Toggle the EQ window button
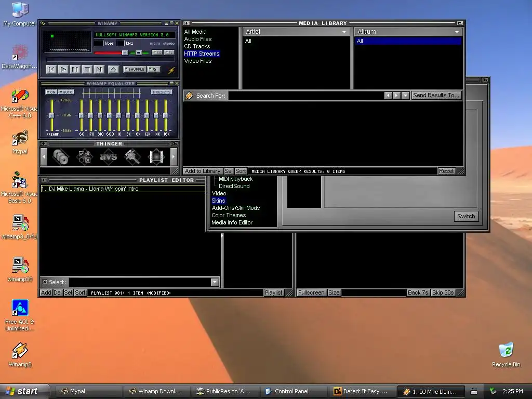532x399 pixels. point(157,52)
